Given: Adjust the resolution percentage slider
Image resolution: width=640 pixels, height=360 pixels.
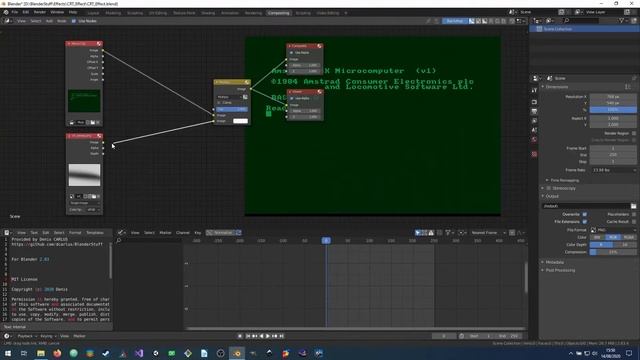Looking at the screenshot, I should 613,110.
